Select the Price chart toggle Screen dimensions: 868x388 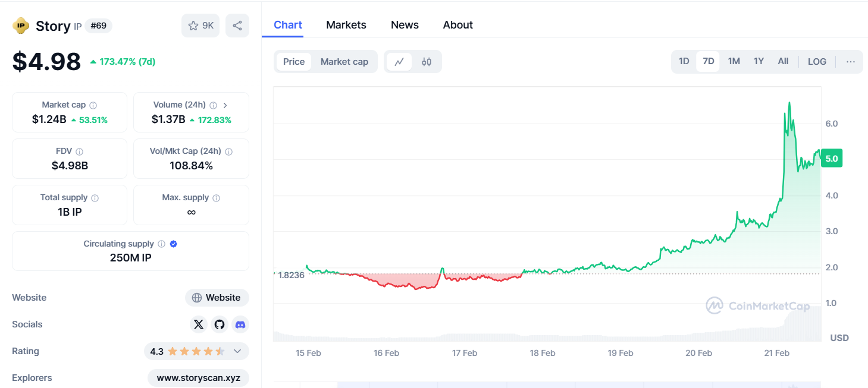tap(294, 62)
